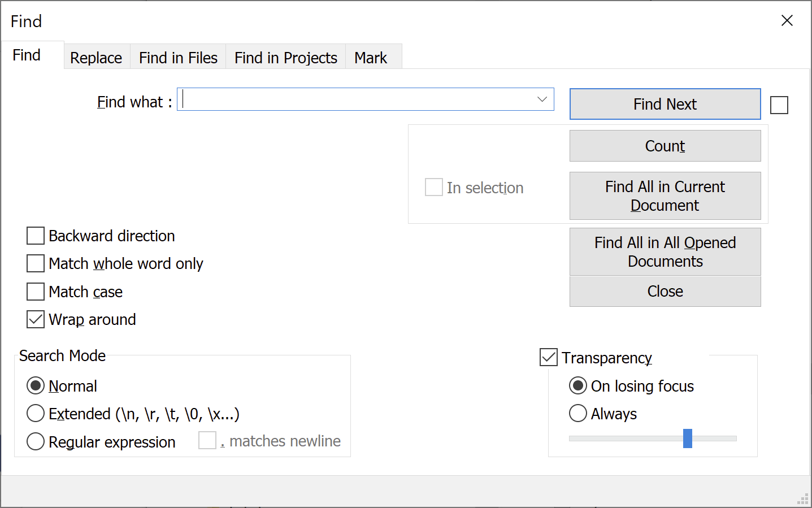Image resolution: width=812 pixels, height=508 pixels.
Task: Open the Find in Files tab
Action: point(178,57)
